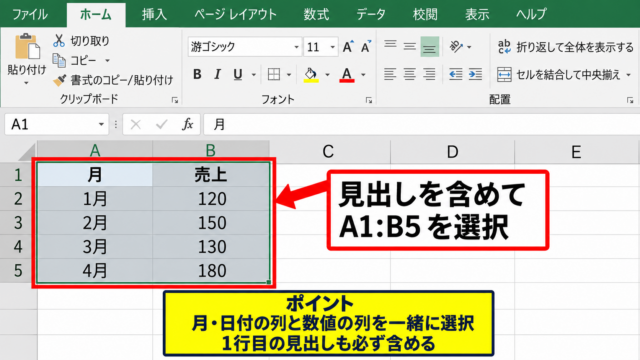Click the Cut (切り取り) scissors icon
The width and height of the screenshot is (640, 360).
tap(59, 41)
